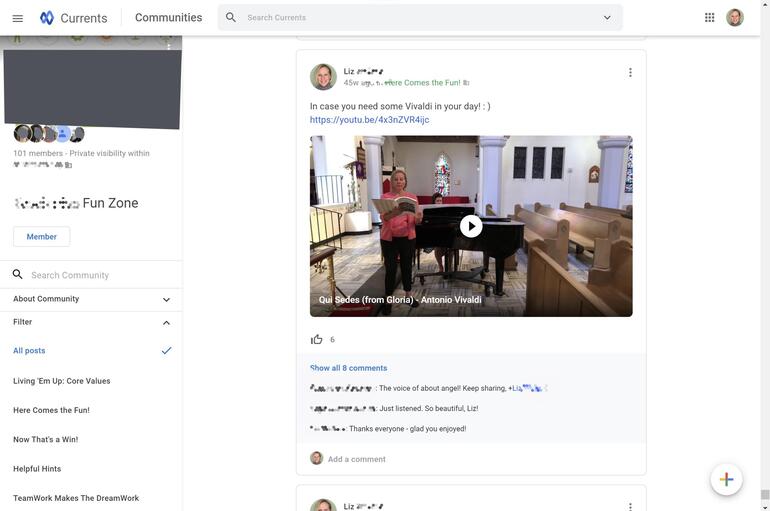Show all 8 comments

coord(349,368)
